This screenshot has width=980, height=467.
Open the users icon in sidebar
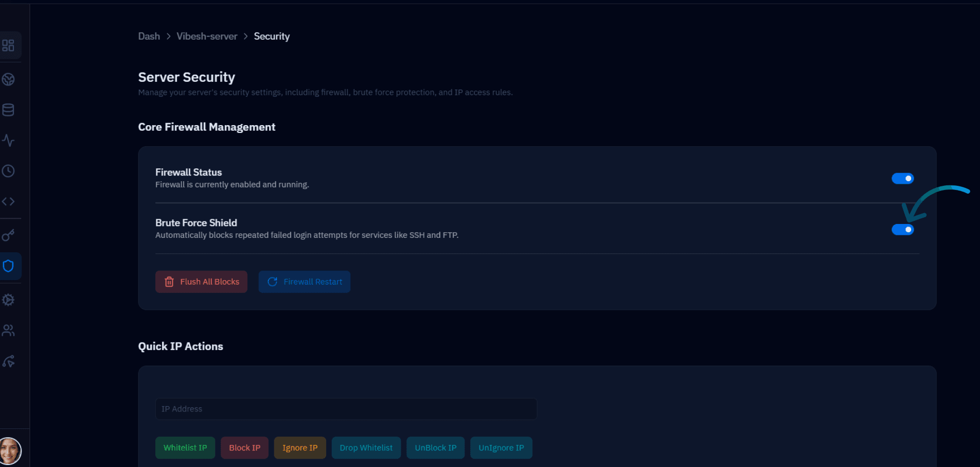click(8, 330)
